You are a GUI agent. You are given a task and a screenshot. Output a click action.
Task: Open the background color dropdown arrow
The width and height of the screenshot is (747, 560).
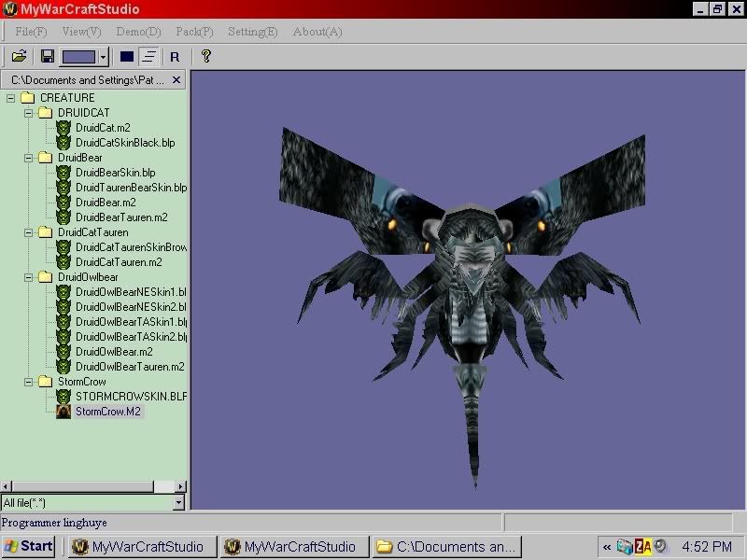(104, 57)
